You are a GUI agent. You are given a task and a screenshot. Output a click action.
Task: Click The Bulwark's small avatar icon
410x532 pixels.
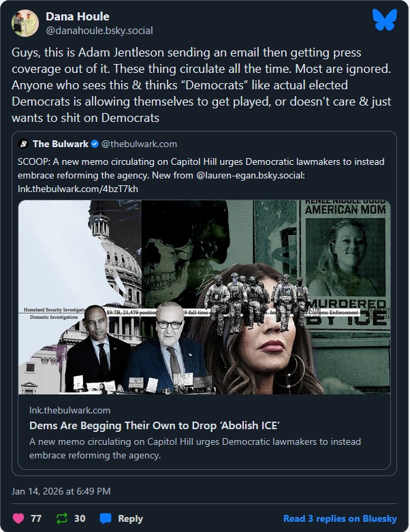pos(23,144)
